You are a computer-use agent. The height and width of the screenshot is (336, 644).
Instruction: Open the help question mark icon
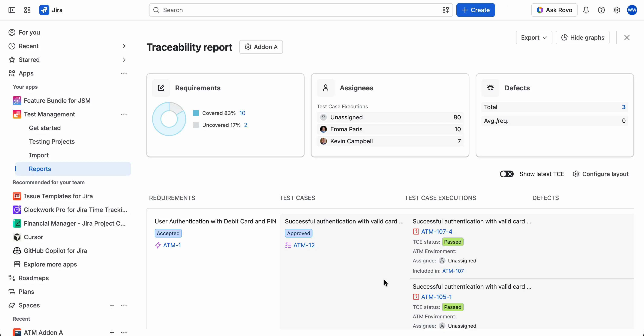pos(601,10)
